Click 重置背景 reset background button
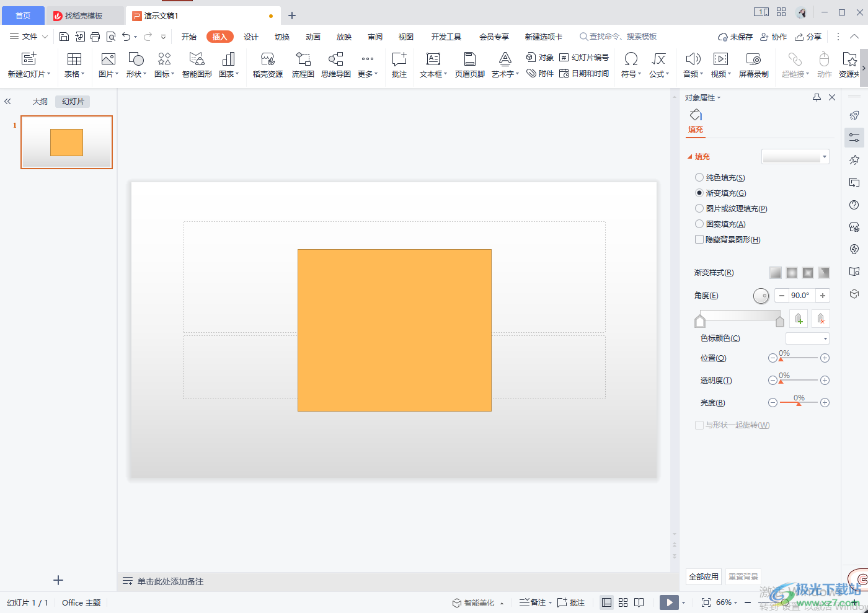The height and width of the screenshot is (613, 868). (743, 576)
